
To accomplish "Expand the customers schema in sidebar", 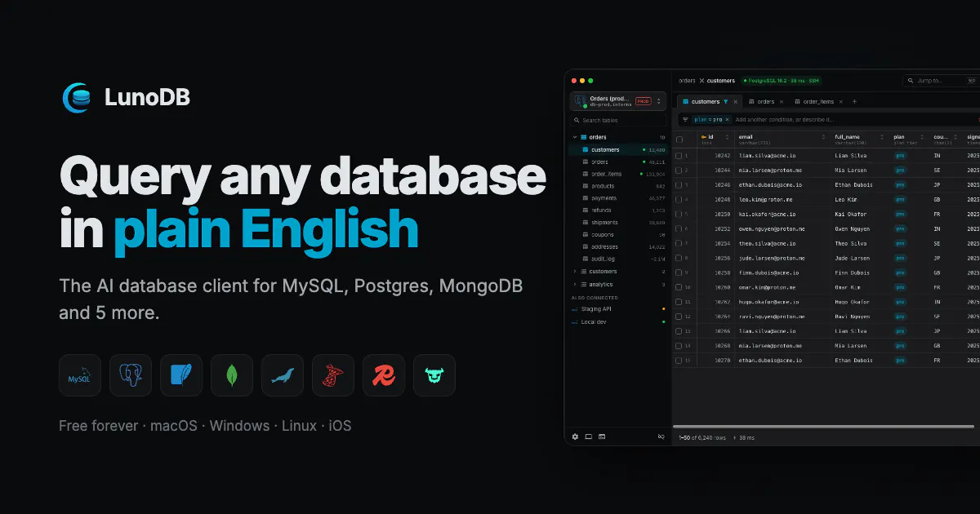I will coord(574,271).
